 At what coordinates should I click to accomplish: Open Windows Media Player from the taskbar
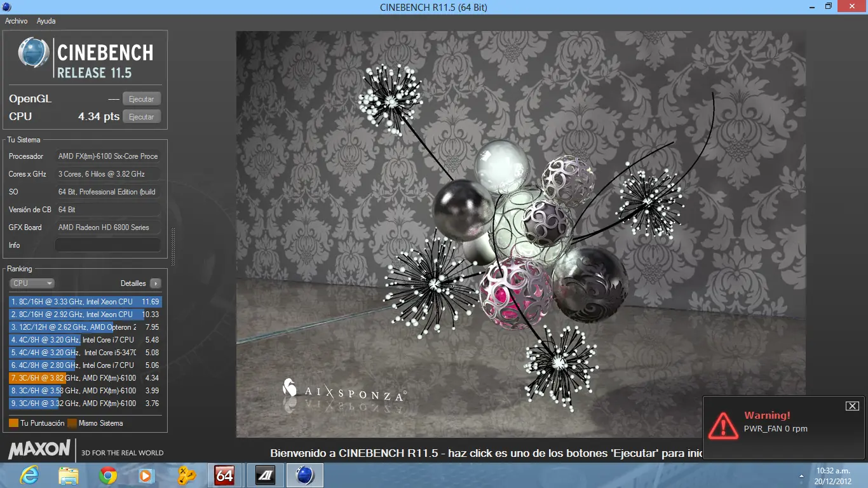click(146, 475)
